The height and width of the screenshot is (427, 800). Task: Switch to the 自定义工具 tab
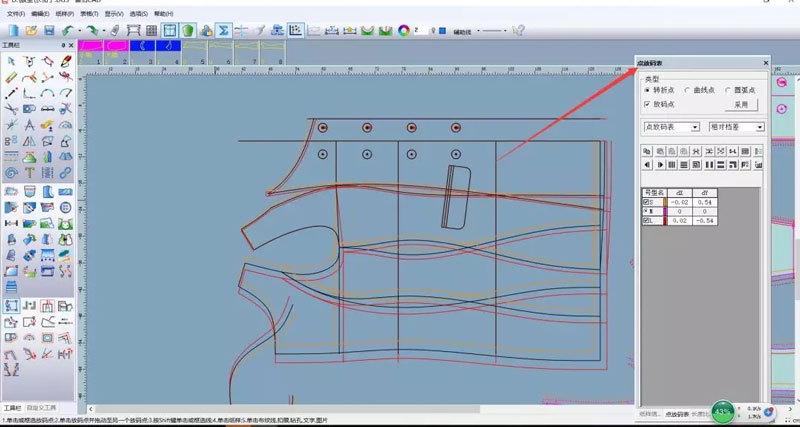point(42,409)
